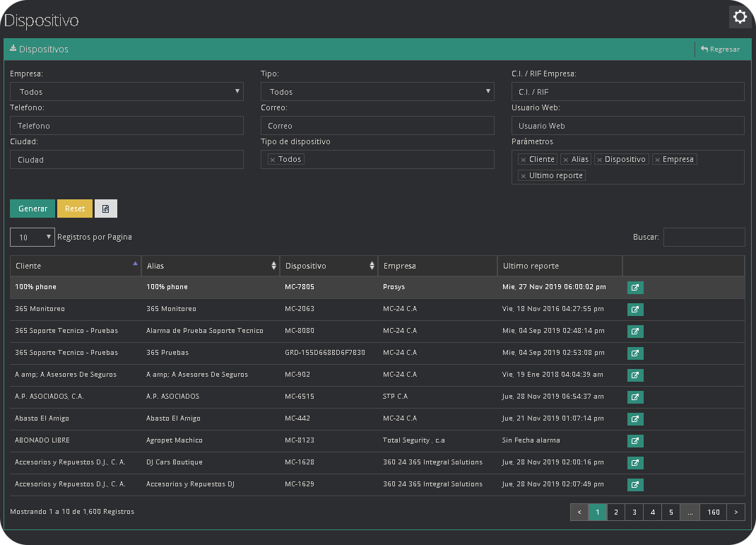Focus the Buscar search field
756x545 pixels.
(x=704, y=238)
